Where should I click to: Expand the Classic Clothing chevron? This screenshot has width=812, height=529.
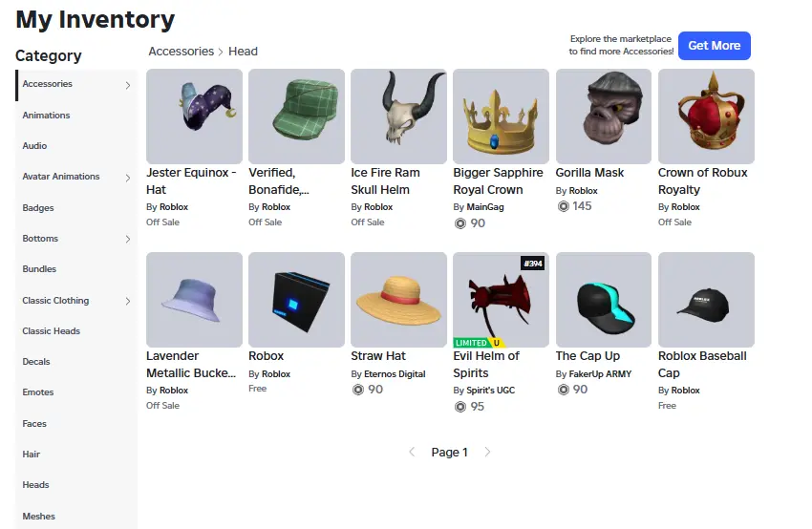coord(127,301)
